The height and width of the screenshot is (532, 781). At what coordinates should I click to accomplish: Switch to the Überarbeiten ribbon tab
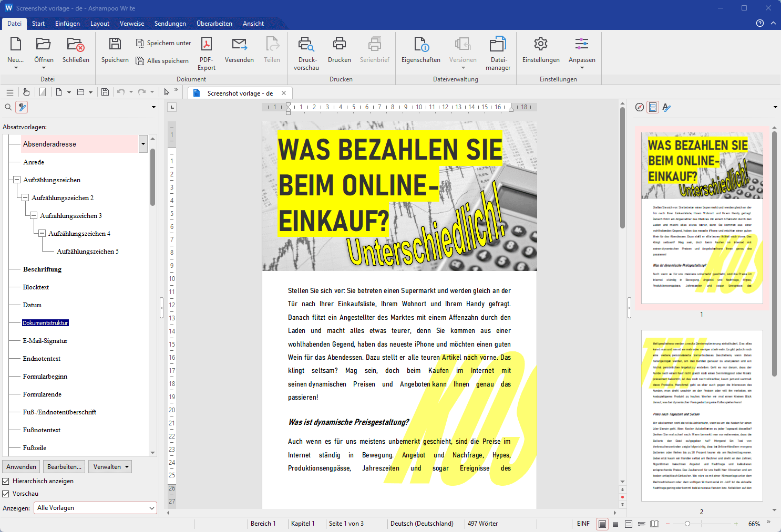click(x=214, y=23)
